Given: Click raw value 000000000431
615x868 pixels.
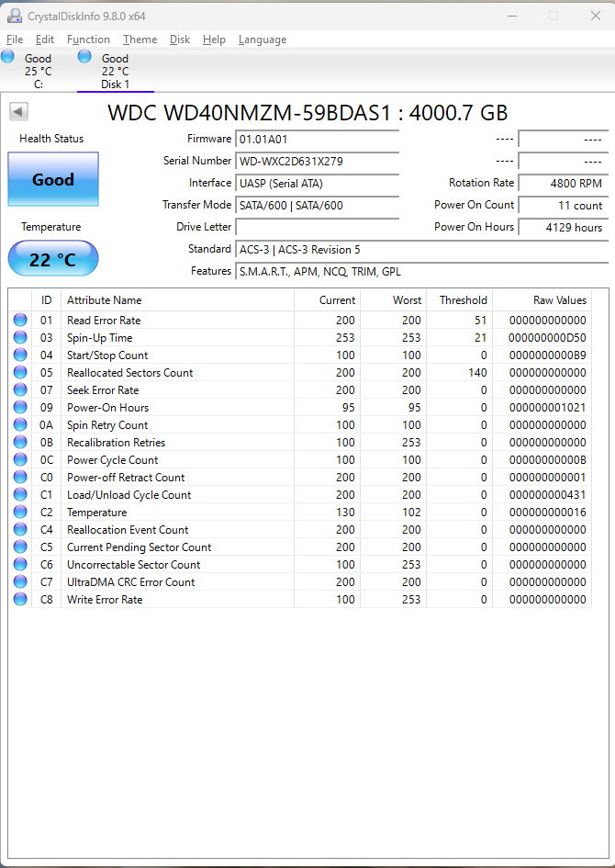Looking at the screenshot, I should pos(547,495).
